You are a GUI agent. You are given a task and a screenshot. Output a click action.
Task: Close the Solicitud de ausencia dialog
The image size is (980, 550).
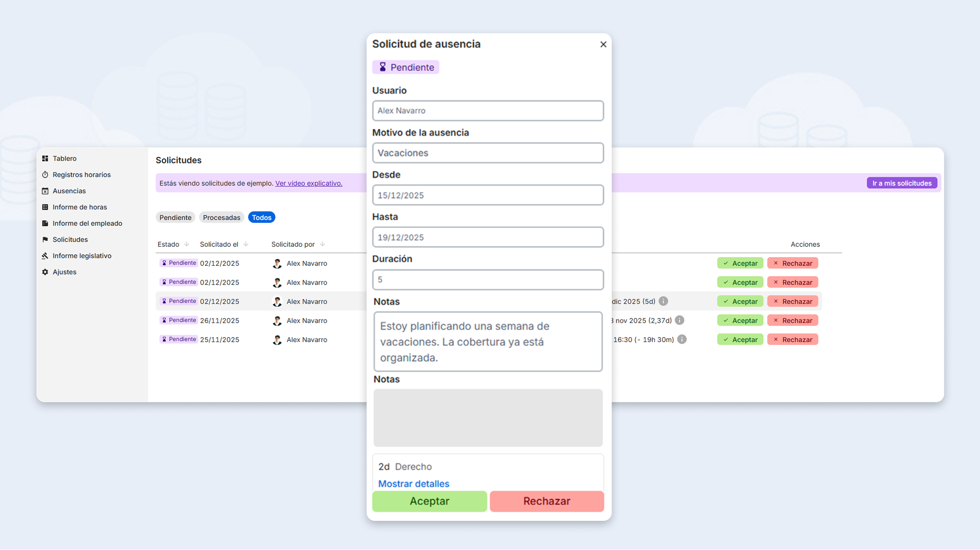[x=603, y=44]
